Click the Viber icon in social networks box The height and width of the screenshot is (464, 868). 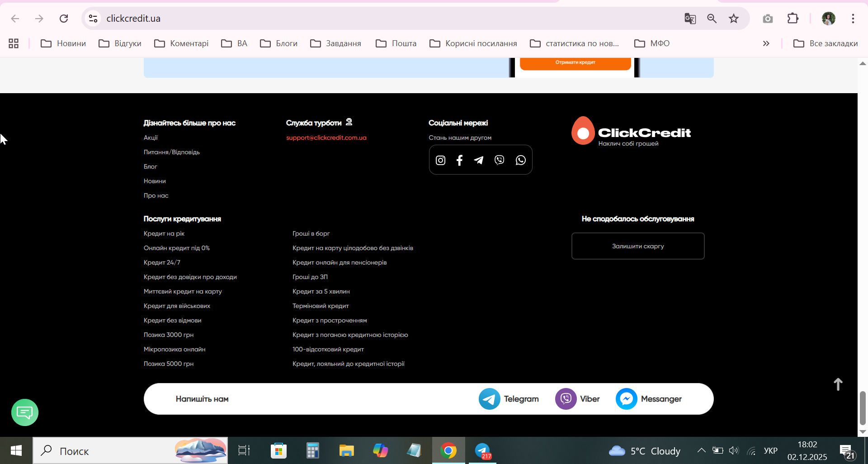point(500,160)
